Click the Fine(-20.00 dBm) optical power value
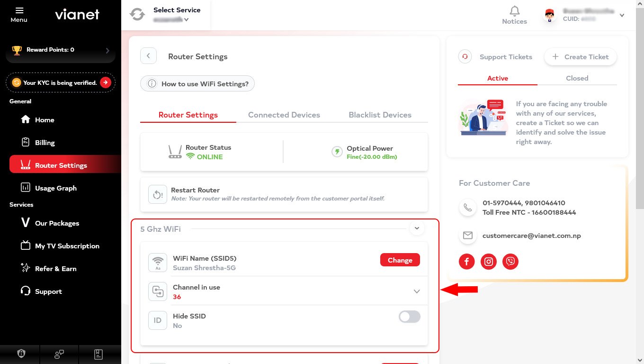The height and width of the screenshot is (364, 644). click(x=372, y=157)
